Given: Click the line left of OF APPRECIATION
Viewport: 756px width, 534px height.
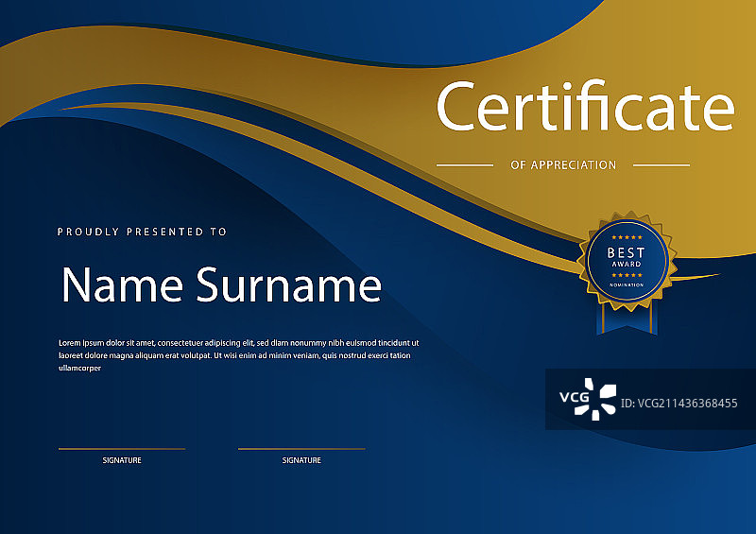Looking at the screenshot, I should pyautogui.click(x=464, y=165).
